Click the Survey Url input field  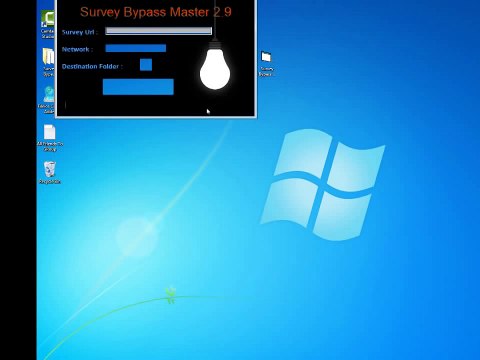coord(158,31)
